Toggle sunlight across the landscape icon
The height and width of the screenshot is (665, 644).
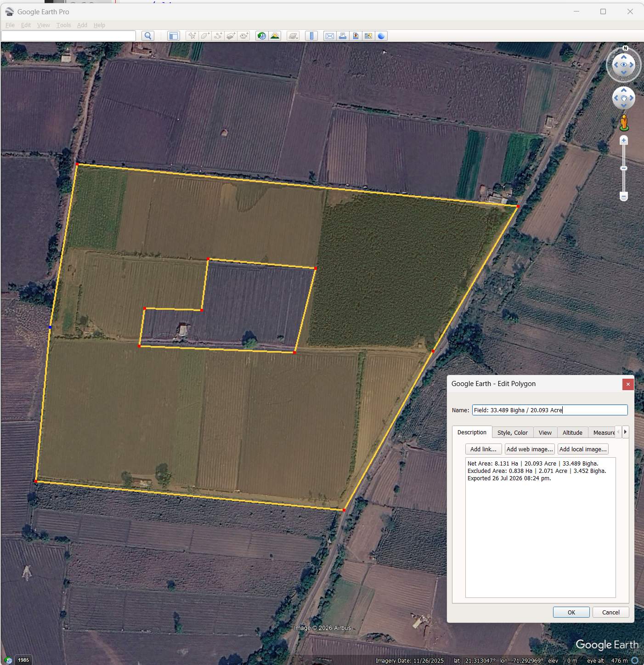pyautogui.click(x=275, y=36)
